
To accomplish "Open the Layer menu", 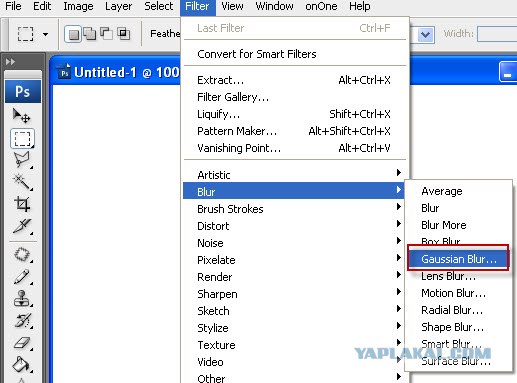I will coord(118,6).
